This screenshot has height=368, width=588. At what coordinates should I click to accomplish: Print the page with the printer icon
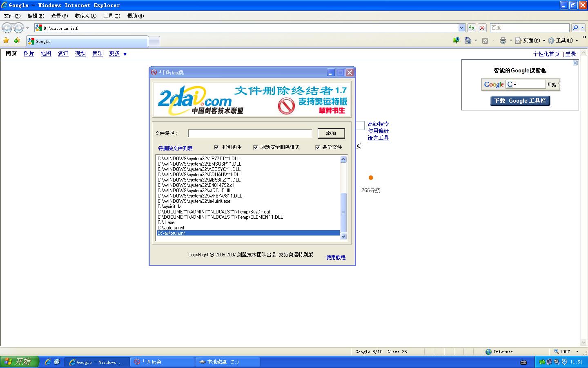point(503,40)
